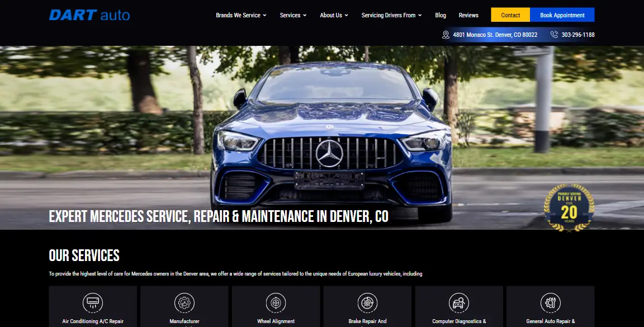
Task: Open the Air Conditioning A/C Repair link
Action: (93, 321)
